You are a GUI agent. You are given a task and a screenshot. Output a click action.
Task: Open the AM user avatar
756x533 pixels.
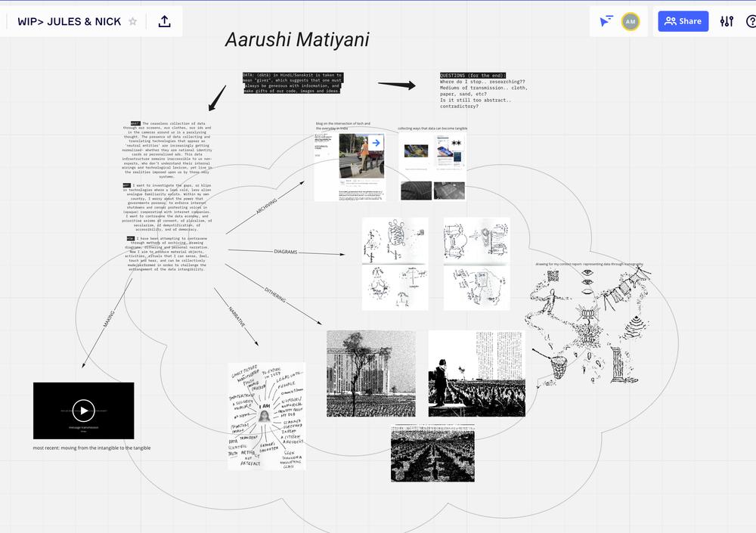click(631, 21)
